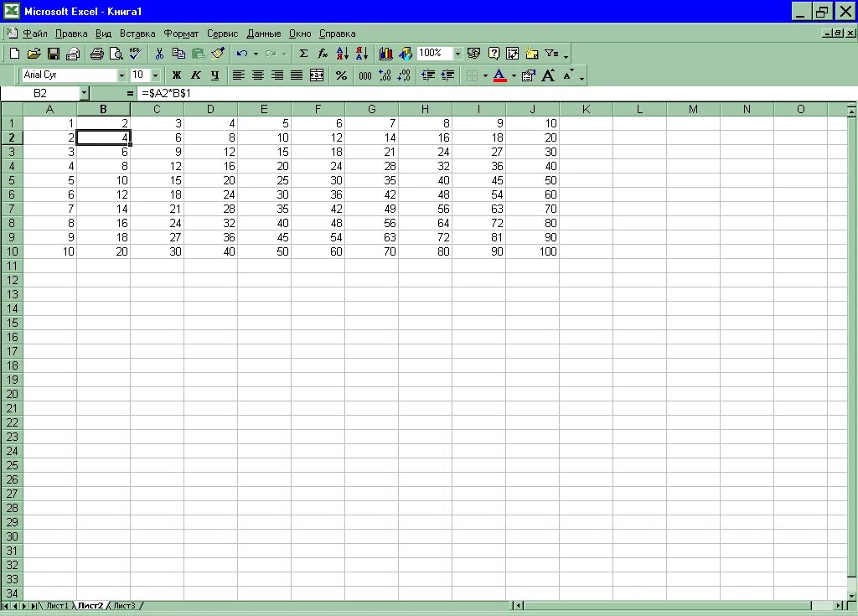Expand the Name Box dropdown next to B2
The width and height of the screenshot is (858, 616).
pos(84,94)
